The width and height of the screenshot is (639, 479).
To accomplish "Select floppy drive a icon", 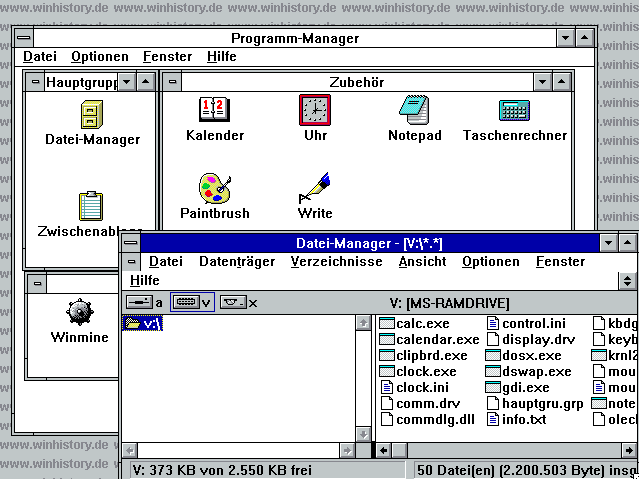I will (x=139, y=302).
